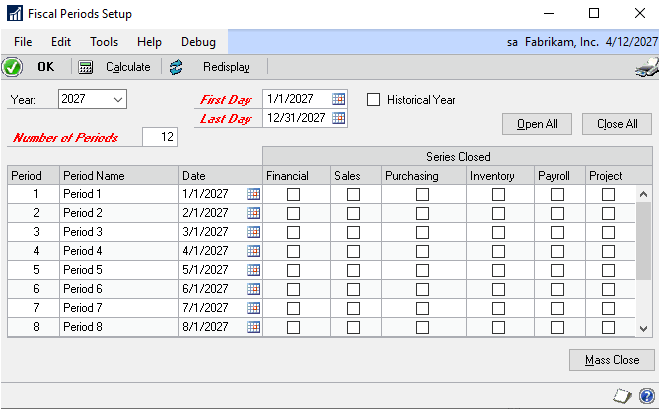Close Payroll series for Period 5
Image resolution: width=660 pixels, height=410 pixels.
pyautogui.click(x=558, y=270)
